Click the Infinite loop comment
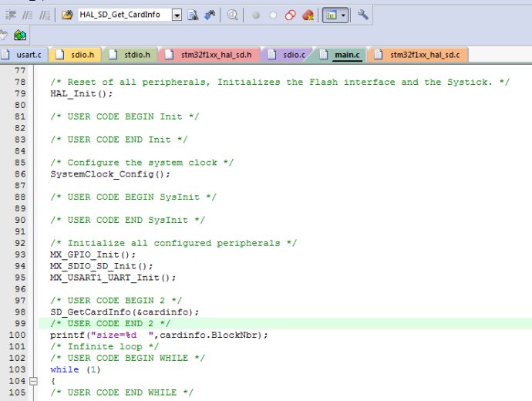This screenshot has height=401, width=532. pos(105,347)
